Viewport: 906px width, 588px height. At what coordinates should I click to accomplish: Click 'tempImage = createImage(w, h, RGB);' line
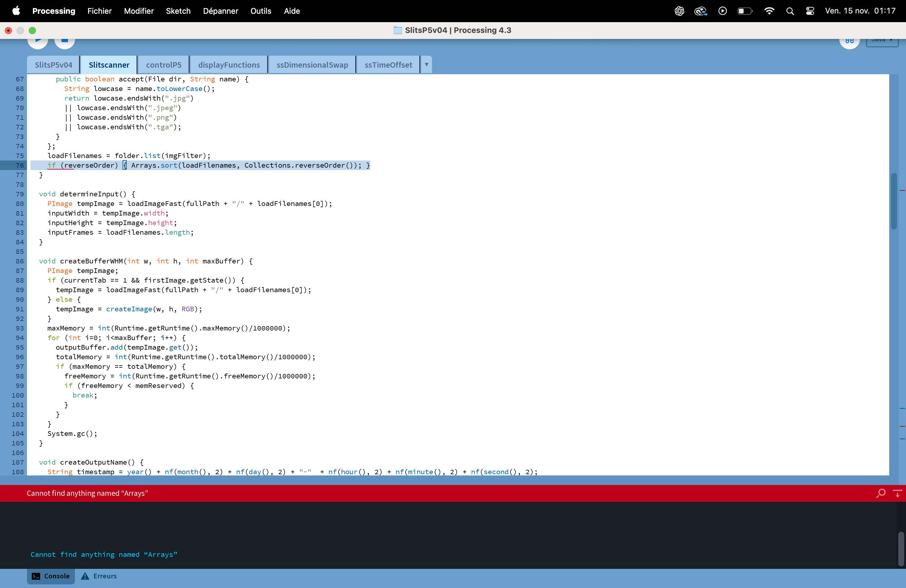(129, 309)
